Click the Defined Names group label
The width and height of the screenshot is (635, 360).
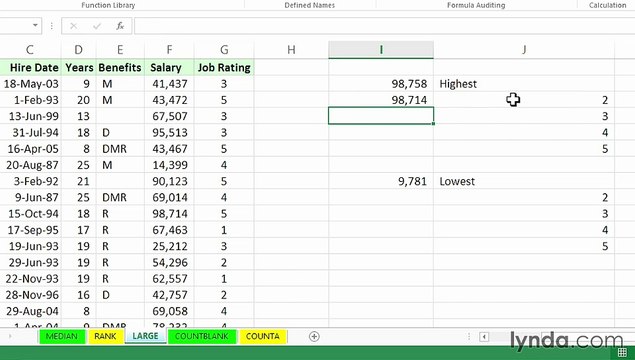coord(309,5)
